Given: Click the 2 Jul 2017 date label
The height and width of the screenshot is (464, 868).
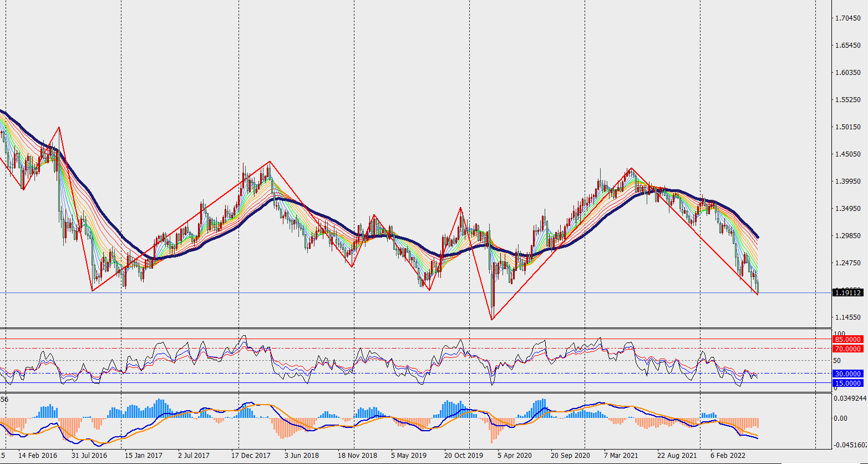Looking at the screenshot, I should tap(194, 455).
